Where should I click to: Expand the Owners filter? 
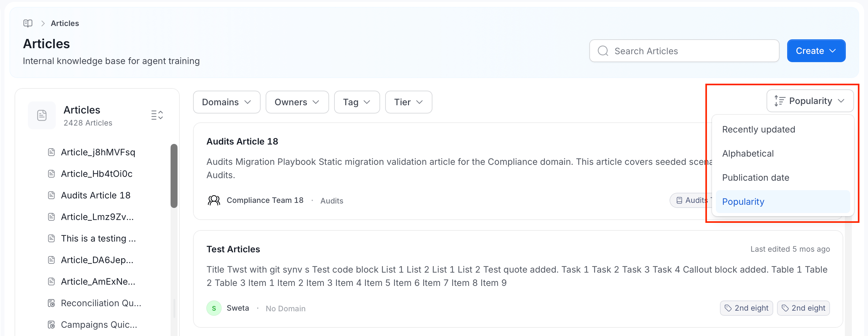pos(297,102)
